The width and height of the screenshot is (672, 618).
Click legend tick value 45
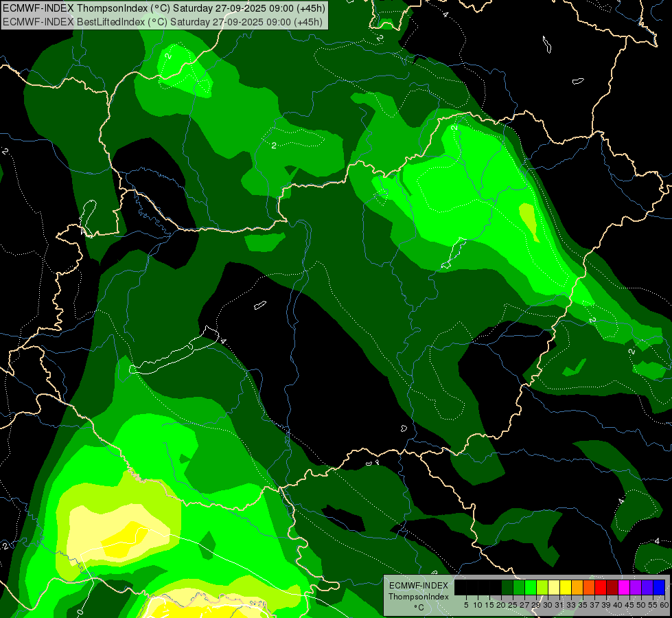(x=630, y=605)
